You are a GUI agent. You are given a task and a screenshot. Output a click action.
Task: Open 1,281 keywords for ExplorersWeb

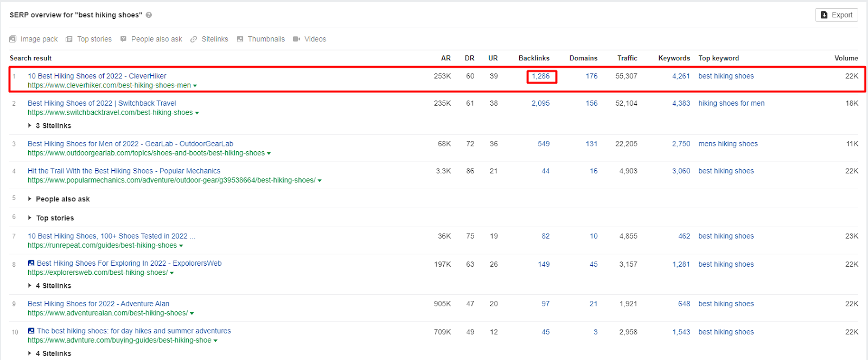(x=681, y=264)
